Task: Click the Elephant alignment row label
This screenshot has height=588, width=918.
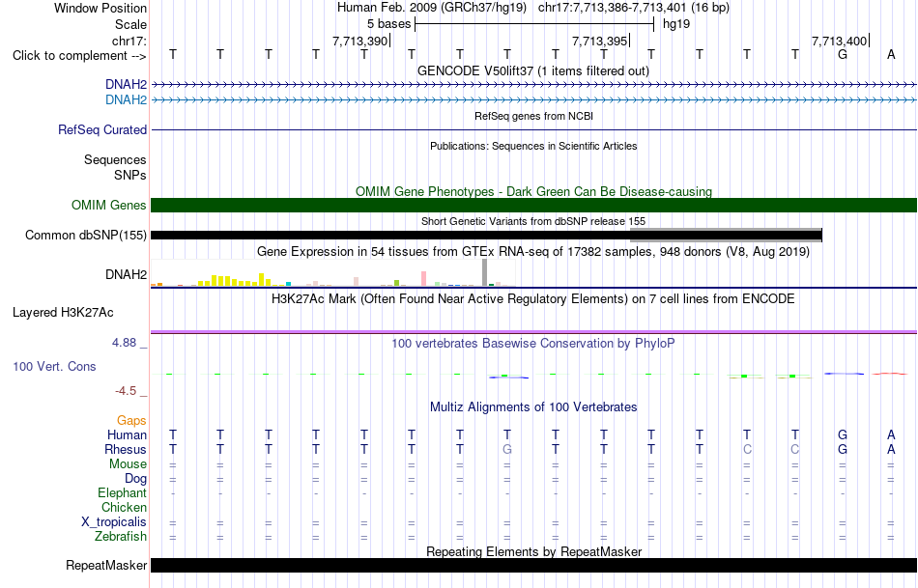Action: (122, 492)
